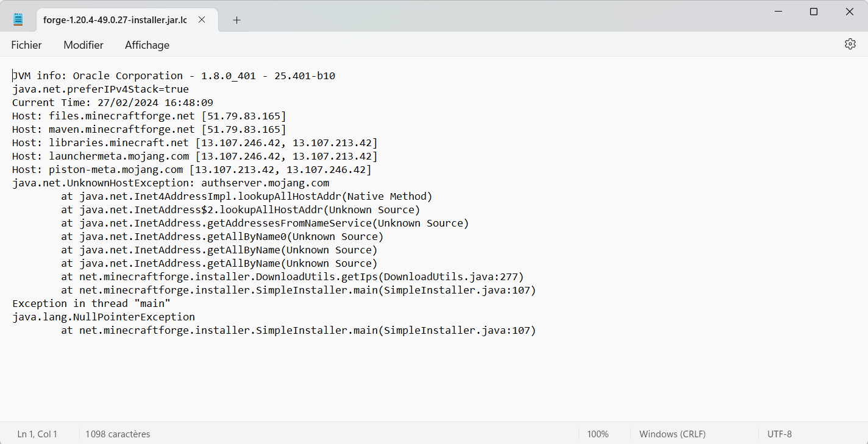
Task: Click the Windows (CRLF) line ending indicator
Action: (x=672, y=434)
